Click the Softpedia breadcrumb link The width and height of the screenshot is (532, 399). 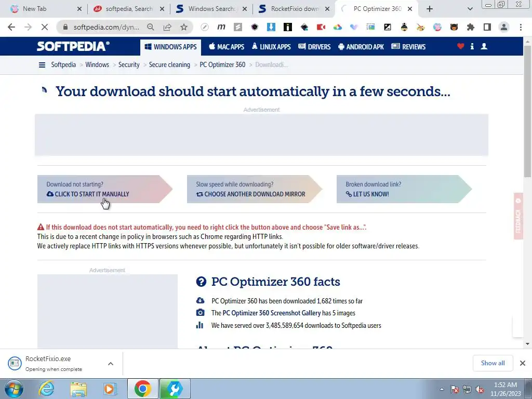tap(63, 65)
